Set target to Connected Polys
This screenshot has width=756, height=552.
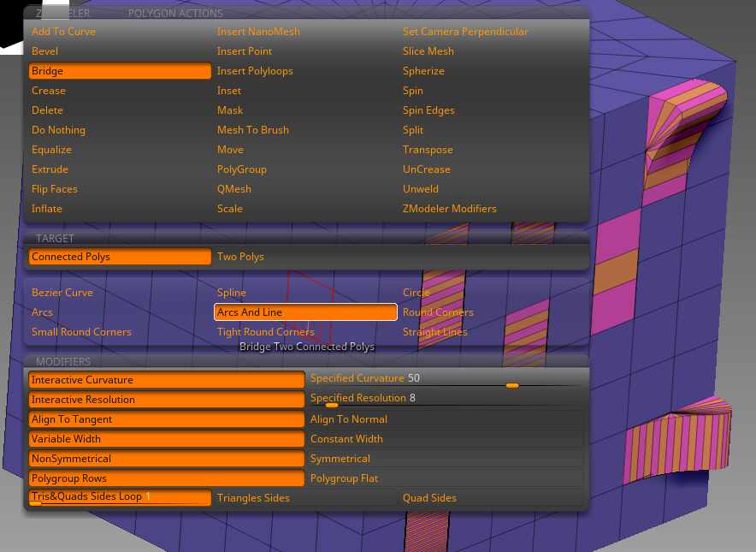[x=119, y=257]
